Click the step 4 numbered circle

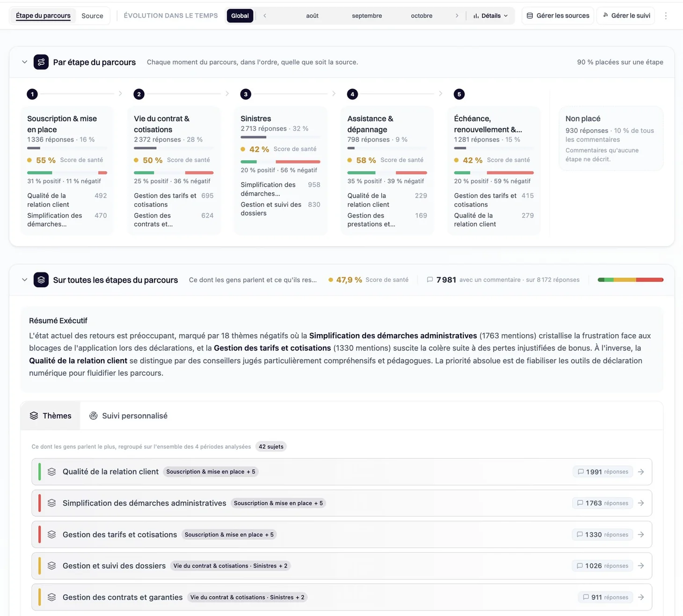pos(352,94)
